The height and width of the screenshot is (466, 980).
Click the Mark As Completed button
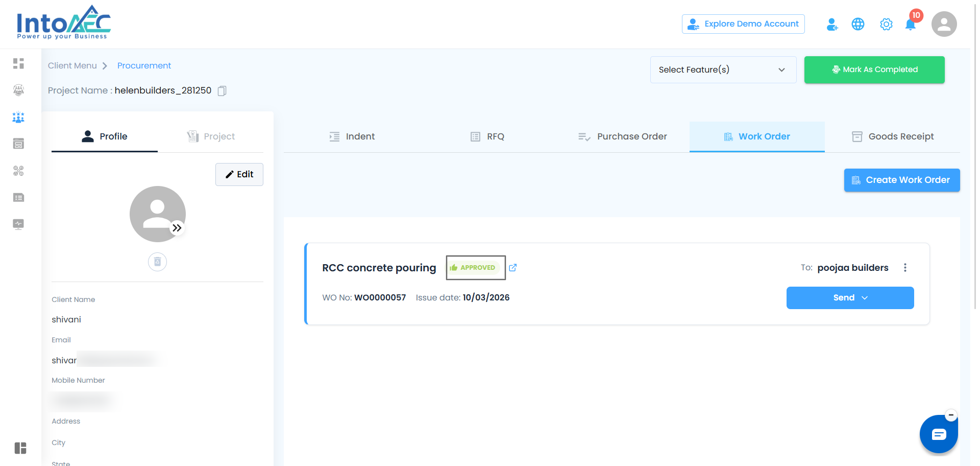(x=874, y=69)
